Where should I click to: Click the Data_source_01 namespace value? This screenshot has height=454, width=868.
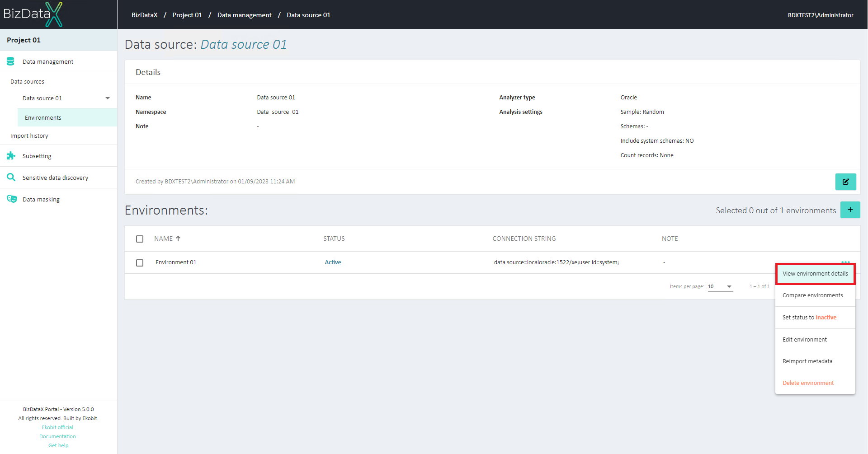point(278,112)
